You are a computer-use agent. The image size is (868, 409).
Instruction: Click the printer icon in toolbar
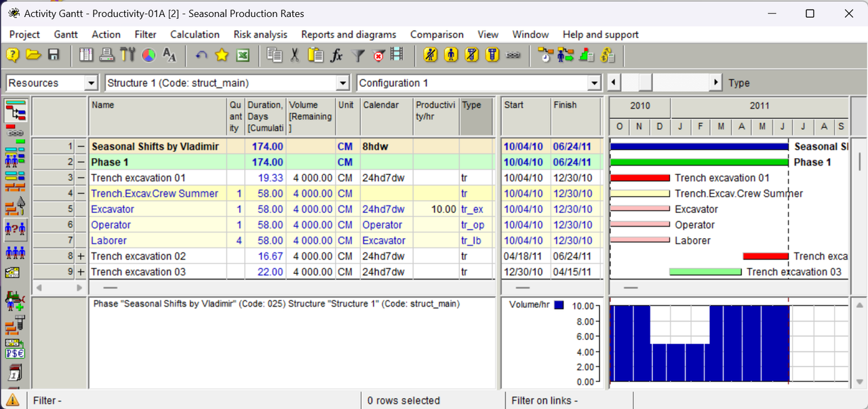pyautogui.click(x=106, y=56)
